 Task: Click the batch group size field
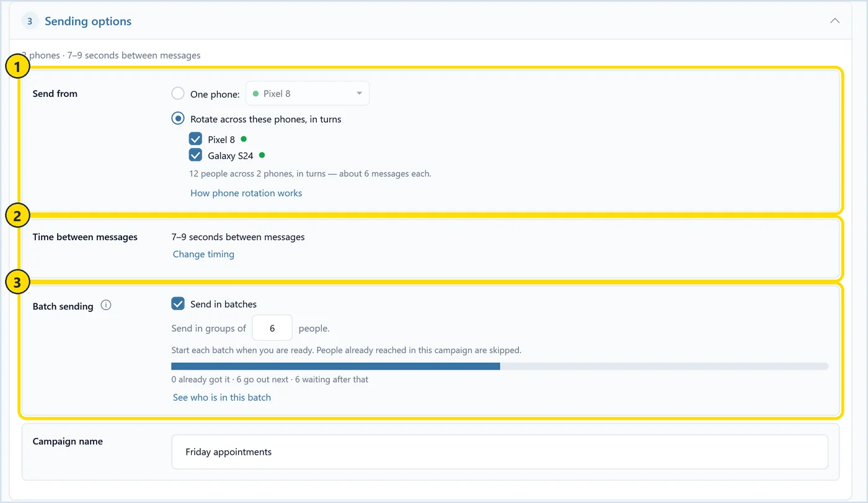coord(272,328)
